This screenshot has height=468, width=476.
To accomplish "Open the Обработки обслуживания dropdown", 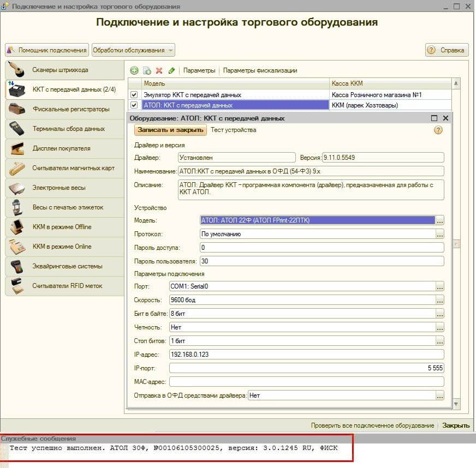I will click(133, 50).
